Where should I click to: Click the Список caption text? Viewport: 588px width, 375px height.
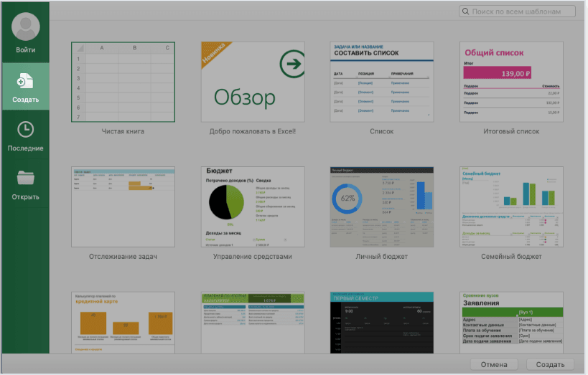click(382, 131)
